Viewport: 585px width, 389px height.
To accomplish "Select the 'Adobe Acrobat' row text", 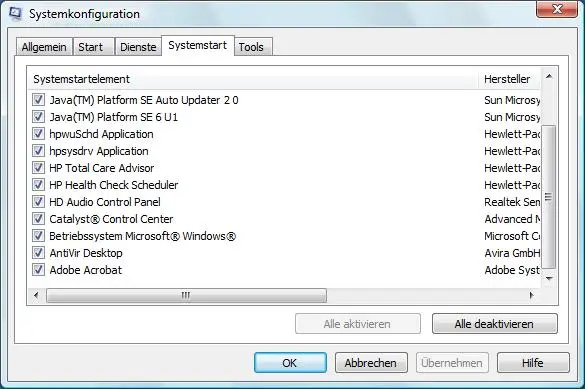I will [x=85, y=270].
